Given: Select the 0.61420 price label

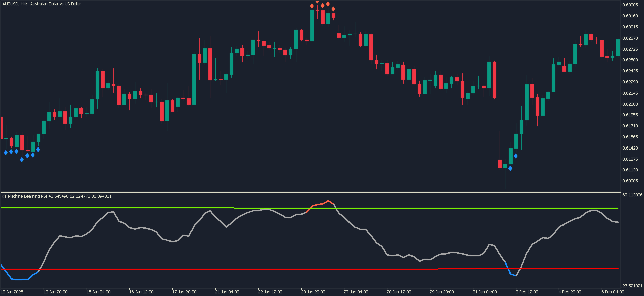Looking at the screenshot, I should click(630, 148).
